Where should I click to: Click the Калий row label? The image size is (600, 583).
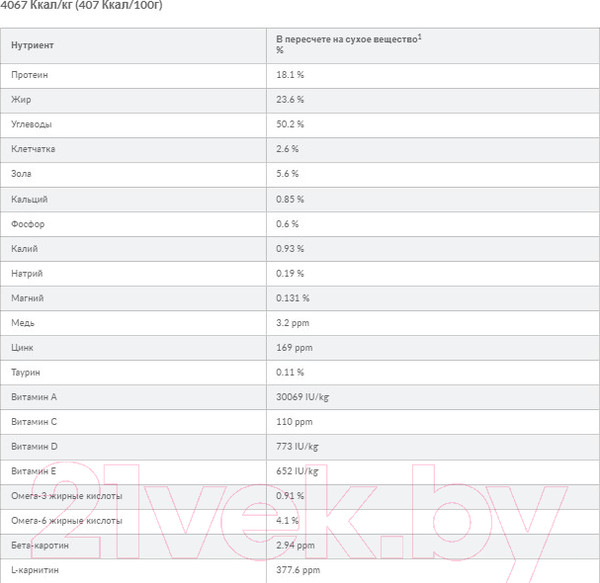click(x=25, y=248)
